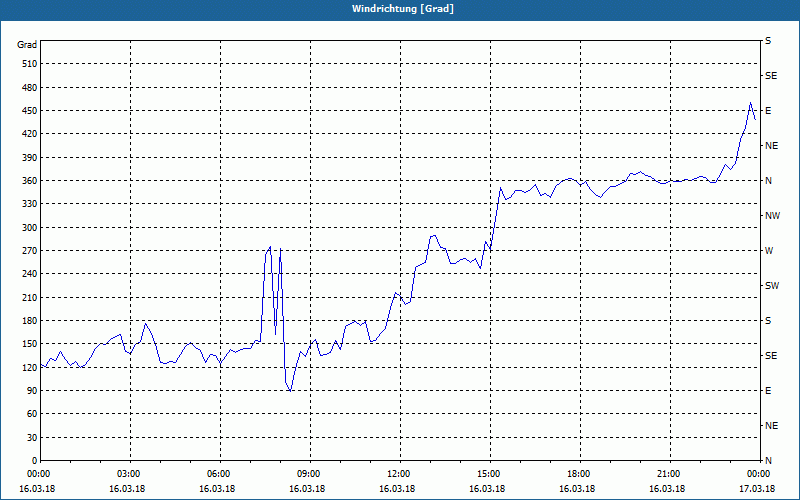This screenshot has height=500, width=800.
Task: Click the 330 tick label
Action: pyautogui.click(x=30, y=204)
